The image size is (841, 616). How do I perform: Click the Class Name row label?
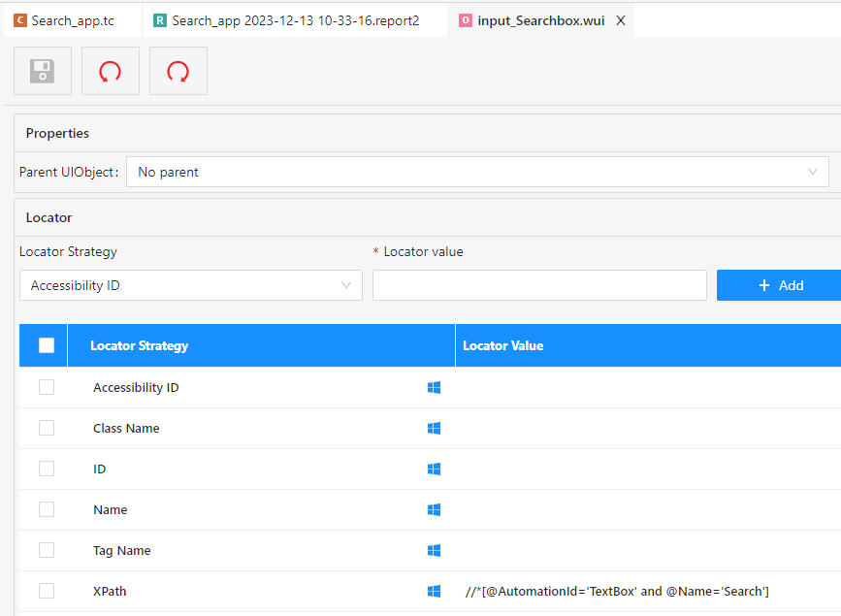[x=126, y=428]
